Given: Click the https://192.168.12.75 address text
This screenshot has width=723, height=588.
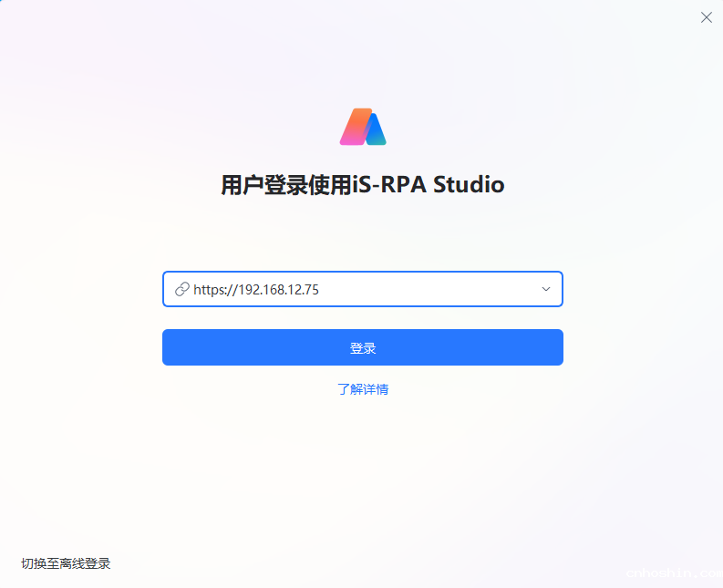Looking at the screenshot, I should [256, 290].
